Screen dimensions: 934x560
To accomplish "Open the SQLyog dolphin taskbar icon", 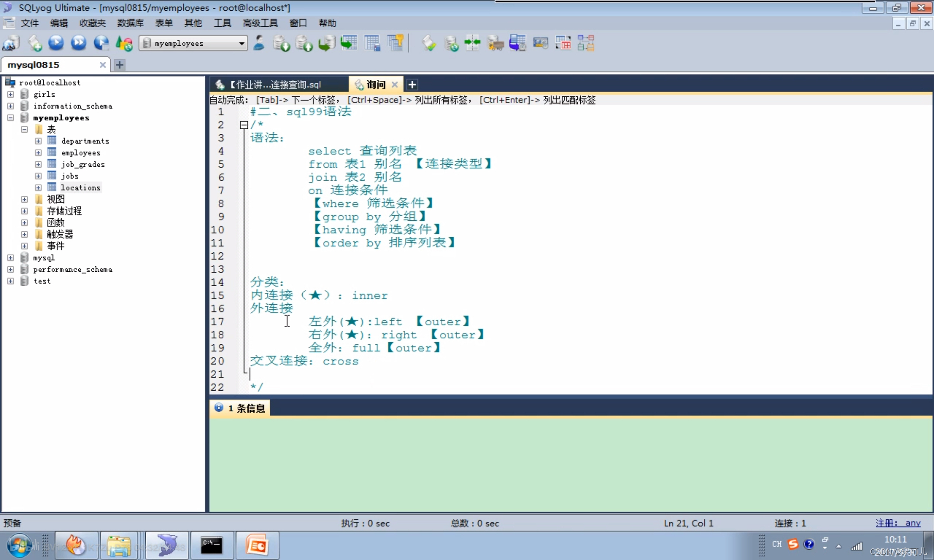I will [x=167, y=546].
